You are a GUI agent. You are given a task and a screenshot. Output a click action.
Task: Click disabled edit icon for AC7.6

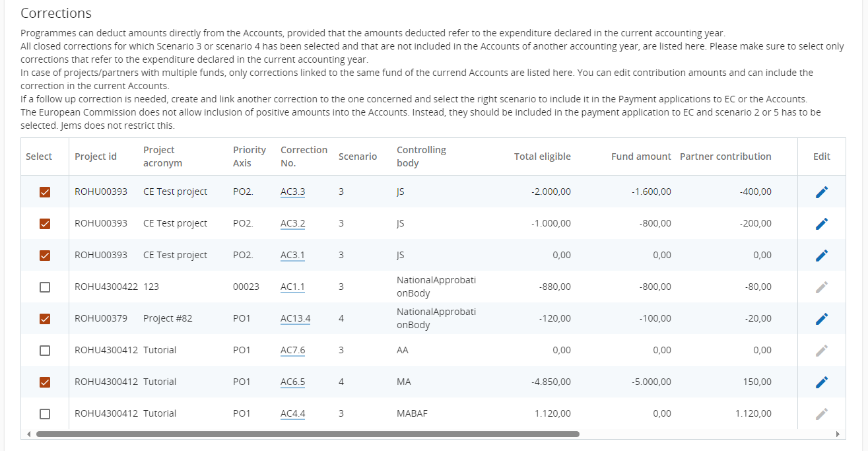[x=821, y=351]
